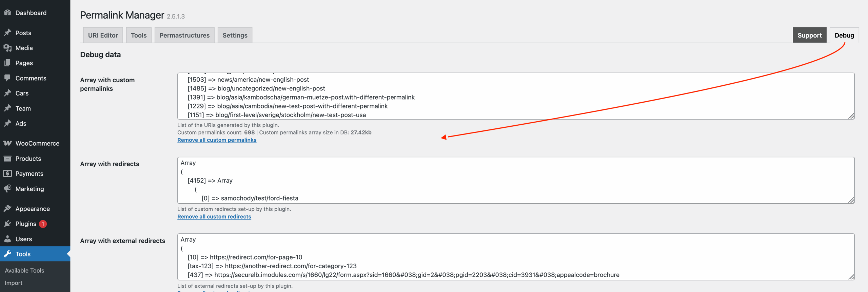Open the Settings tab

click(235, 35)
